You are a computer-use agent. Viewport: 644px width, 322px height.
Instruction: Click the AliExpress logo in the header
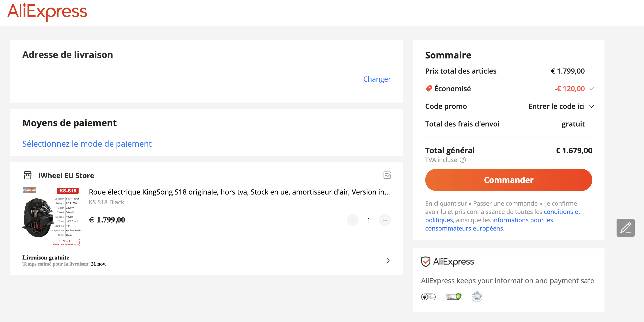click(47, 12)
